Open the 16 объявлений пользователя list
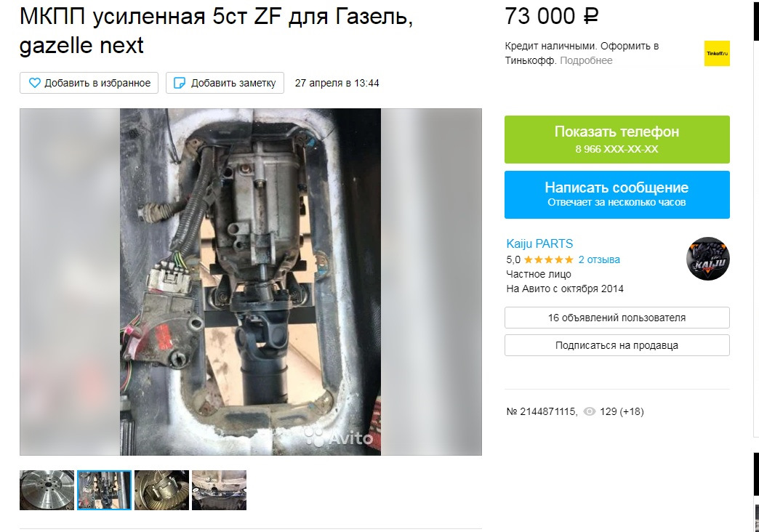 point(617,318)
